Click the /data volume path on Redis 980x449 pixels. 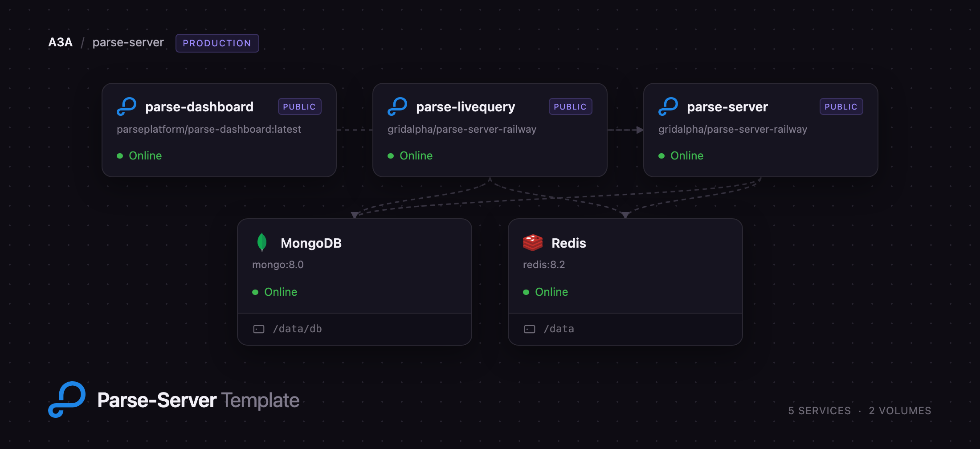[559, 329]
